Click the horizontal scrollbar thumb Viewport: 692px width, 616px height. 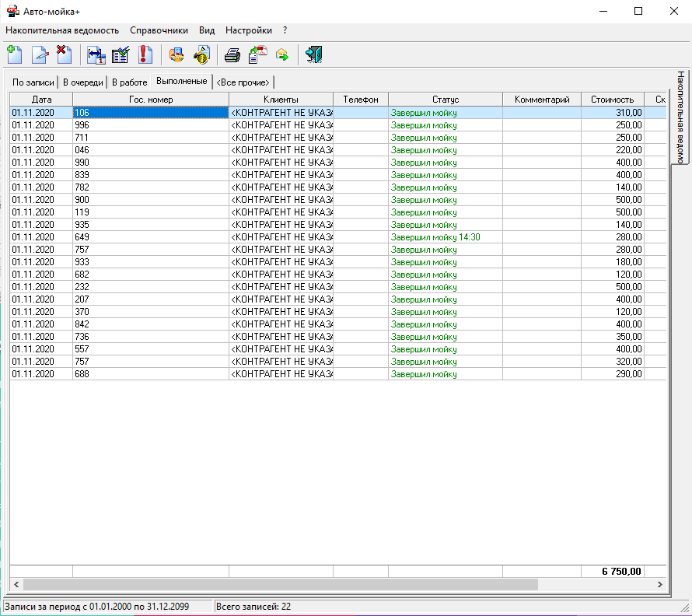point(281,584)
